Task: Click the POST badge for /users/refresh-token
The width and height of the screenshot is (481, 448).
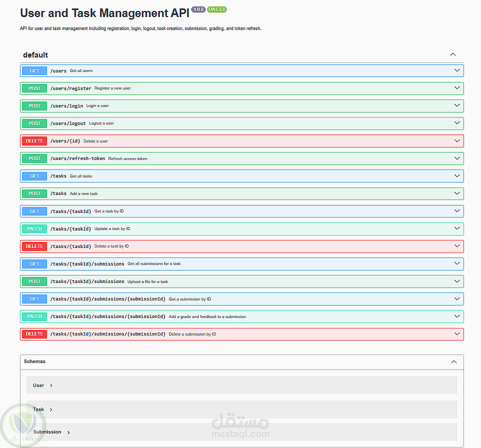Action: 35,158
